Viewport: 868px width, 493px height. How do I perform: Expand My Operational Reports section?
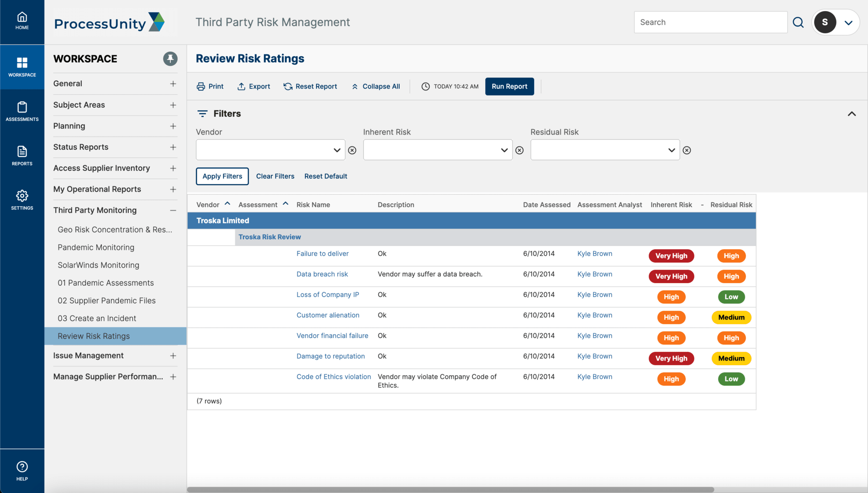point(173,189)
